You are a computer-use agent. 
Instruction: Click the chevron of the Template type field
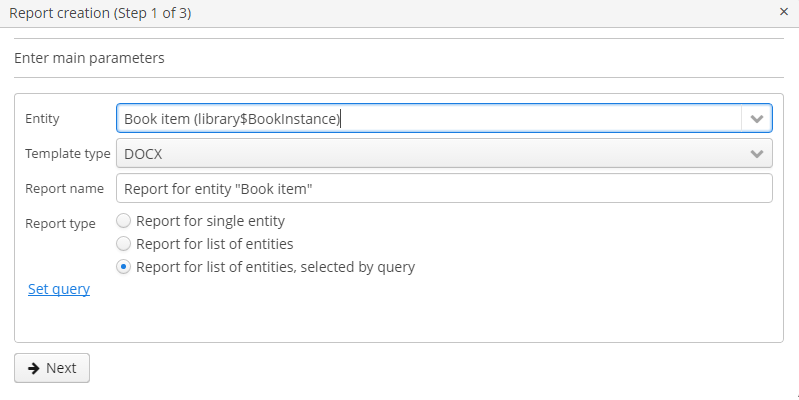(757, 153)
